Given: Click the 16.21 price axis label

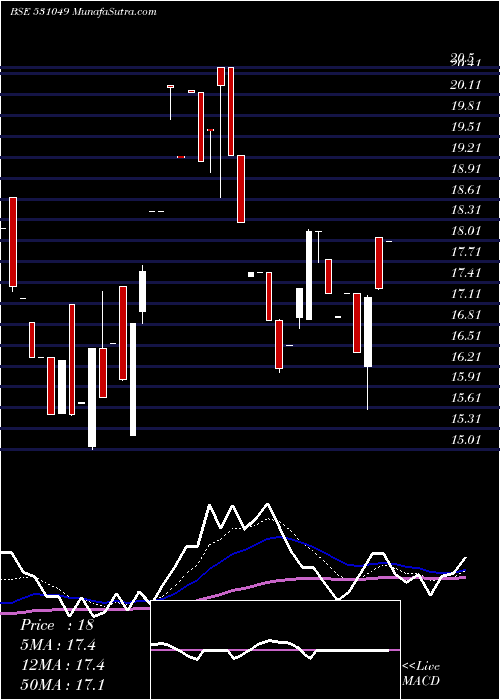Looking at the screenshot, I should (x=466, y=357).
